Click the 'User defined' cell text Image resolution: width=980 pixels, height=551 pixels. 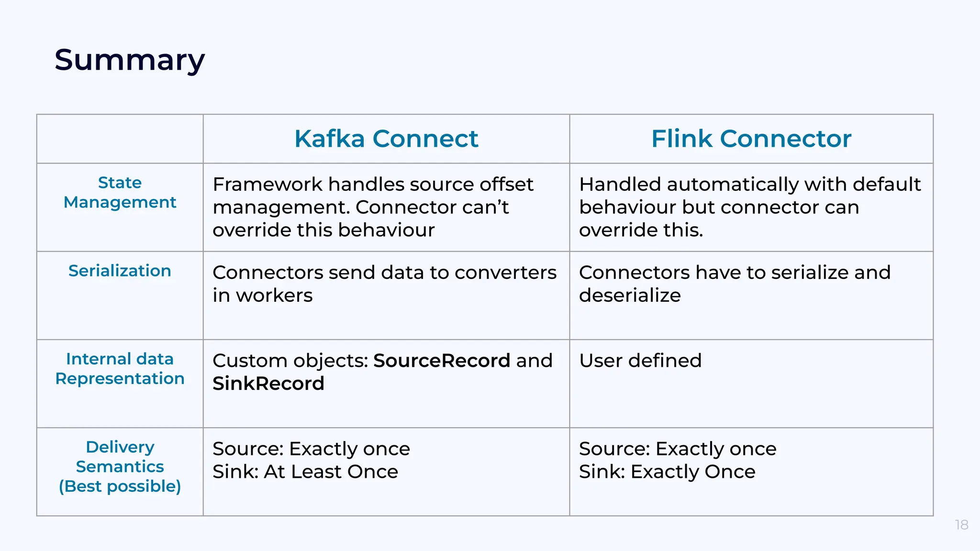tap(640, 361)
